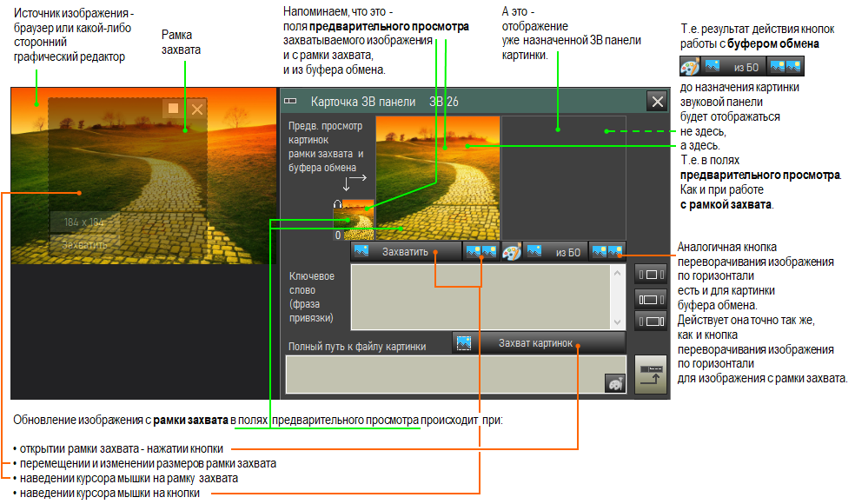Screen dimensions: 855x504
Task: Click the Захватить button below the card preview
Action: point(406,252)
